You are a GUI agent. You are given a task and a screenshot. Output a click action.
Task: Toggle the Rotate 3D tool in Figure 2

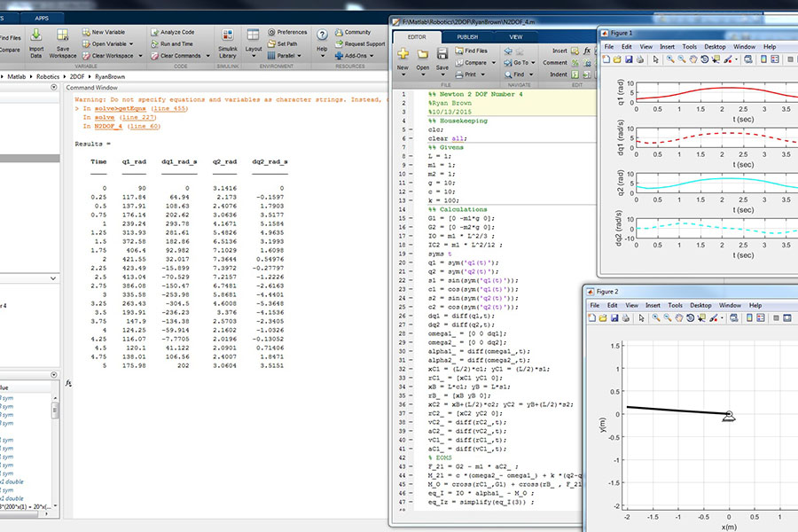(x=690, y=318)
